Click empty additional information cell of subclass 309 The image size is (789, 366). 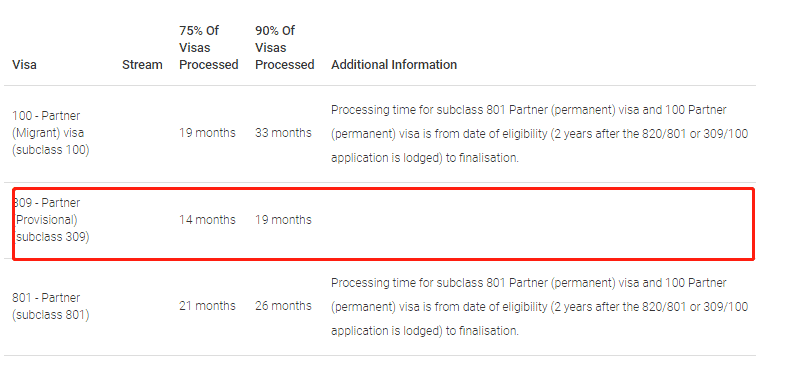click(x=539, y=220)
